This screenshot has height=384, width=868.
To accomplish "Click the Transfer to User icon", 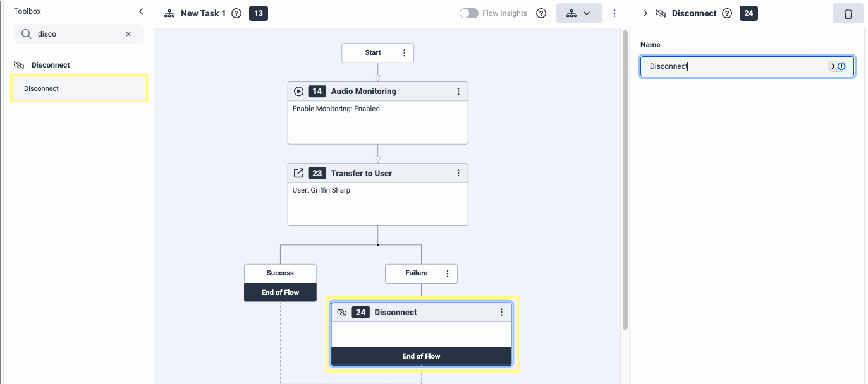I will pos(299,173).
